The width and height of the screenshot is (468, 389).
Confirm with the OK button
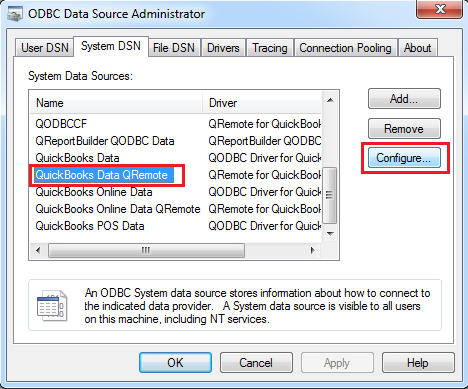click(x=175, y=362)
